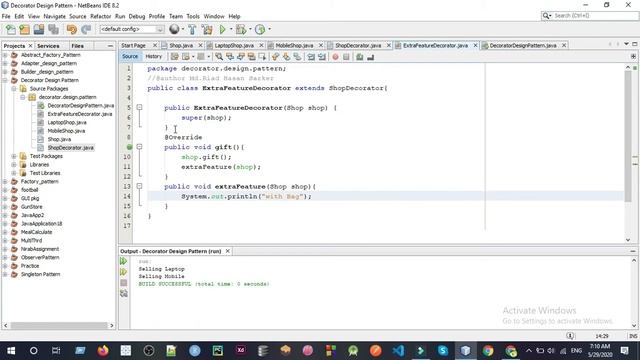
Task: Collapse the constructor code fold at line 5
Action: click(x=140, y=107)
